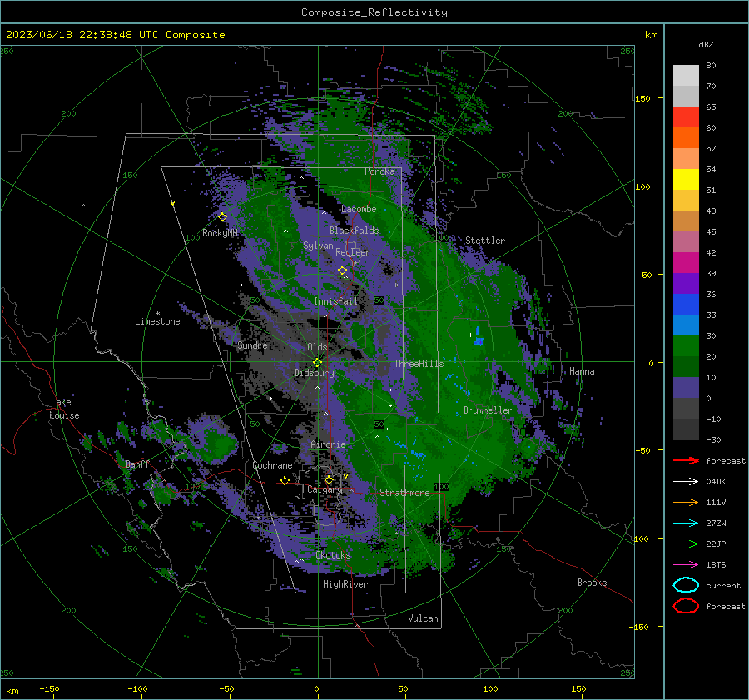Screen dimensions: 749x700
Task: Click the asterisk marker above Limestone
Action: [x=157, y=314]
